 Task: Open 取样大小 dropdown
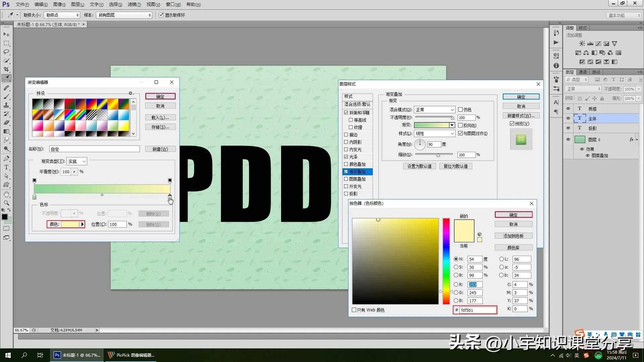click(62, 15)
